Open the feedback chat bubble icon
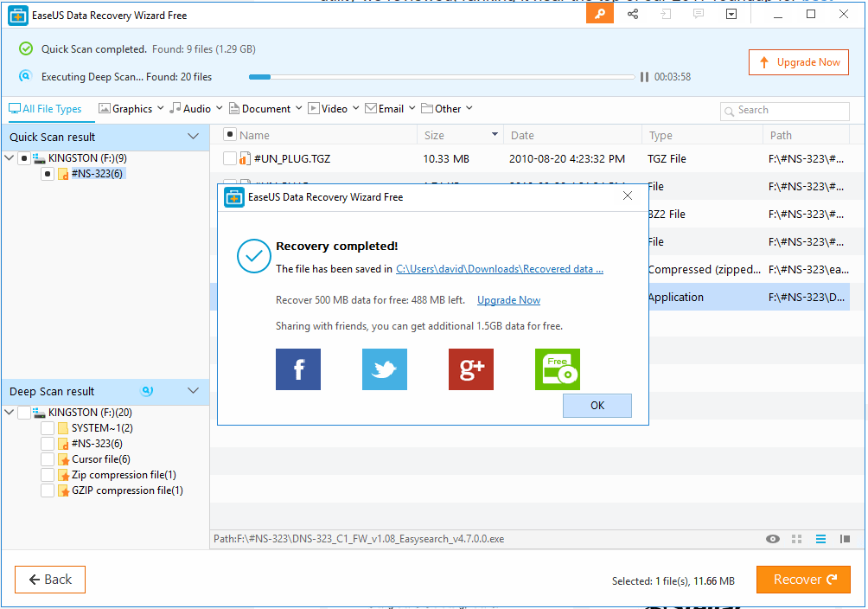 [699, 14]
